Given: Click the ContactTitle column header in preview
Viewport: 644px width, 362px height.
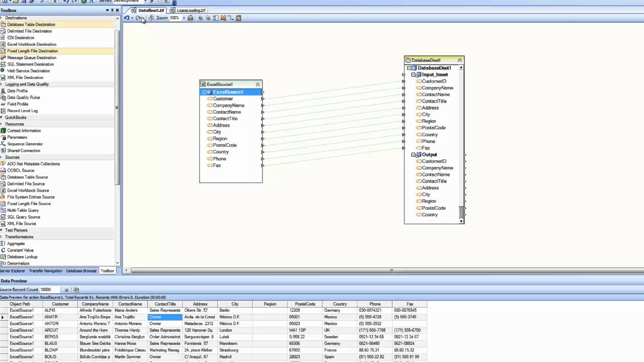Looking at the screenshot, I should (x=165, y=304).
